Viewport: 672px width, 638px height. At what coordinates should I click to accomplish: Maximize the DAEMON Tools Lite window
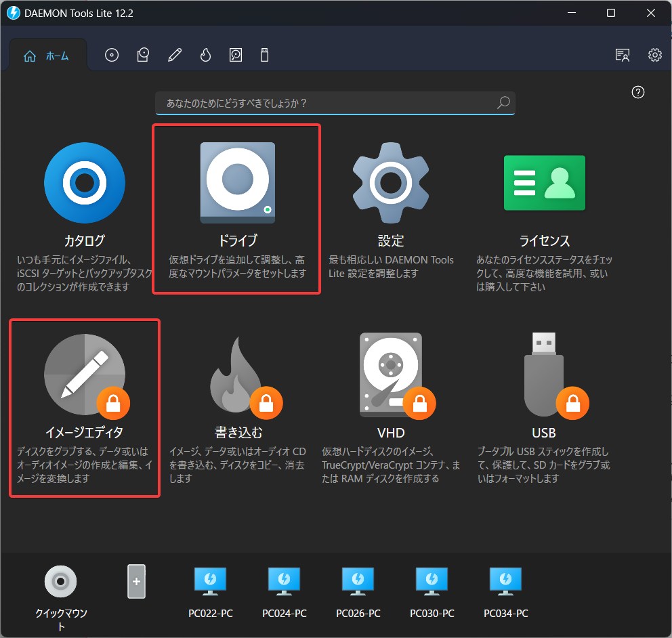point(611,13)
